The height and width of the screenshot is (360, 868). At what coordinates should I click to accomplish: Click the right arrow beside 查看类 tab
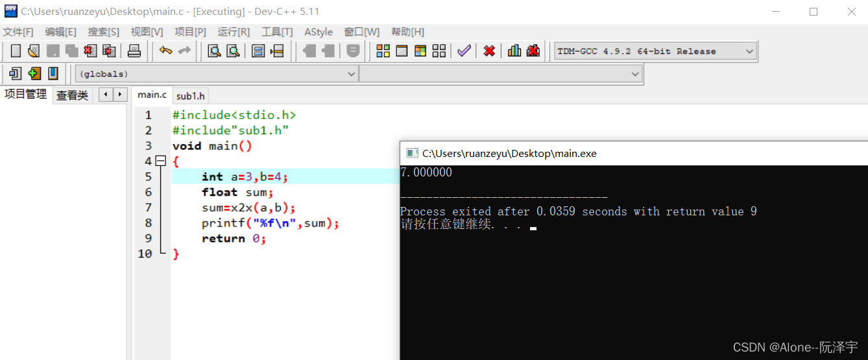[120, 95]
